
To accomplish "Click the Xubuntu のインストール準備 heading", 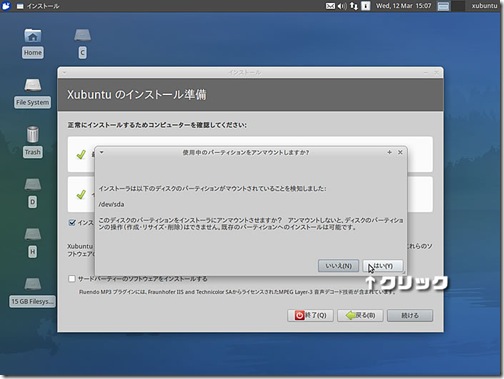I will [x=137, y=95].
